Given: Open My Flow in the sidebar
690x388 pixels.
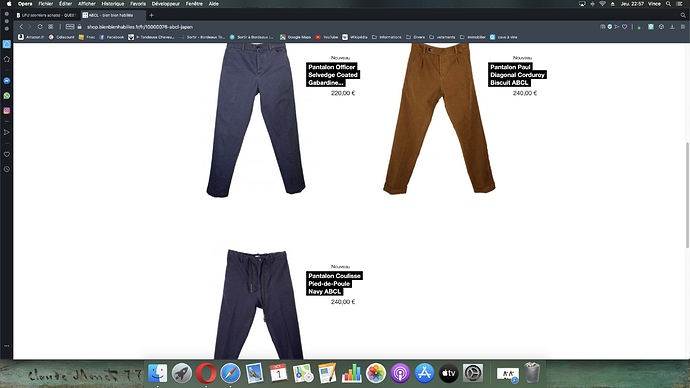Looking at the screenshot, I should pos(7,132).
